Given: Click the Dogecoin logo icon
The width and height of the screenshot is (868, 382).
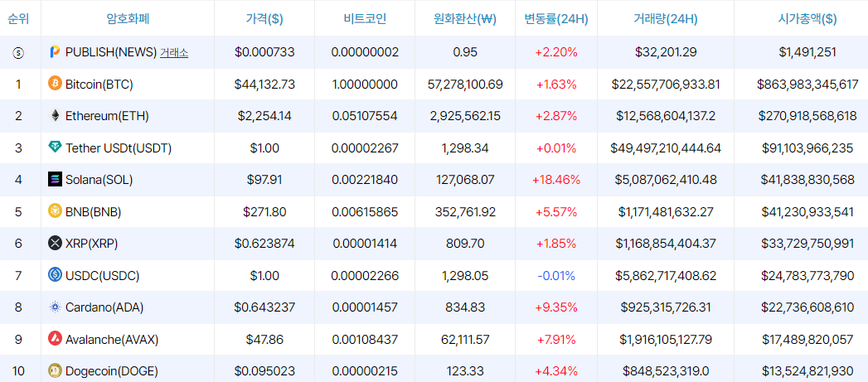Looking at the screenshot, I should [55, 370].
